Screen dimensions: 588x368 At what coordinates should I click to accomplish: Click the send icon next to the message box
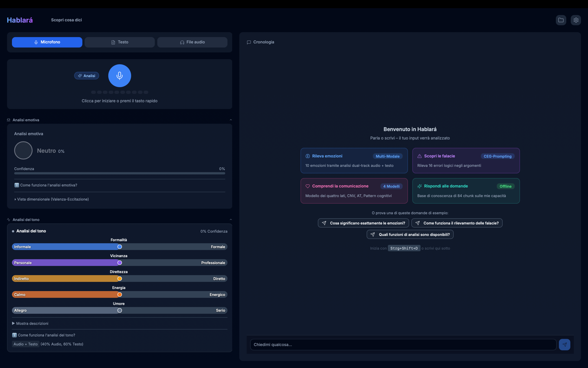click(564, 344)
